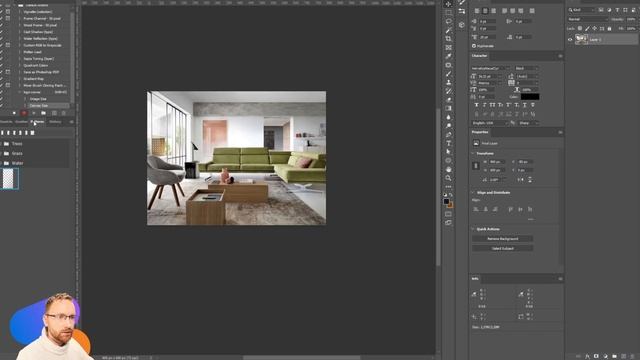This screenshot has height=360, width=640.
Task: Select the Eyedropper tool
Action: click(x=448, y=56)
